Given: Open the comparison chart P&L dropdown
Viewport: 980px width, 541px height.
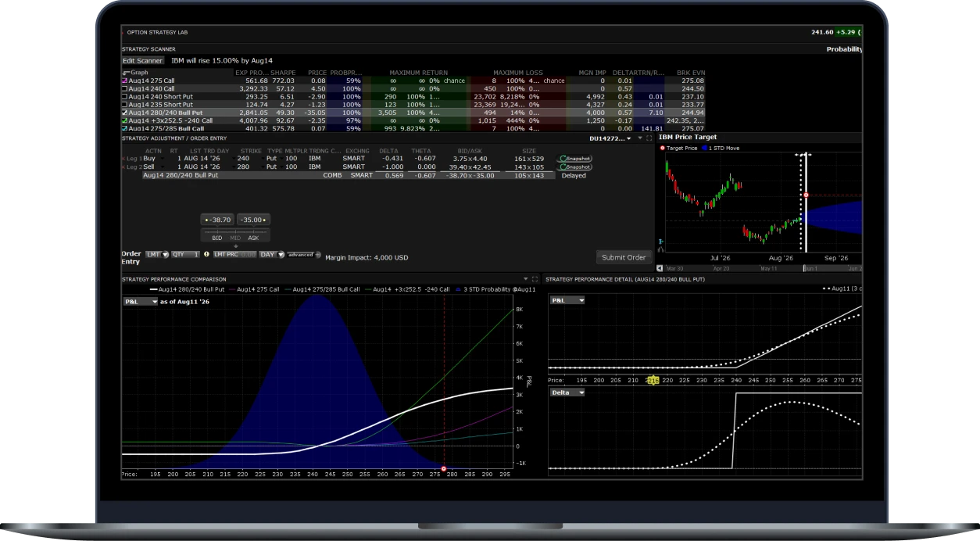Looking at the screenshot, I should tap(141, 301).
